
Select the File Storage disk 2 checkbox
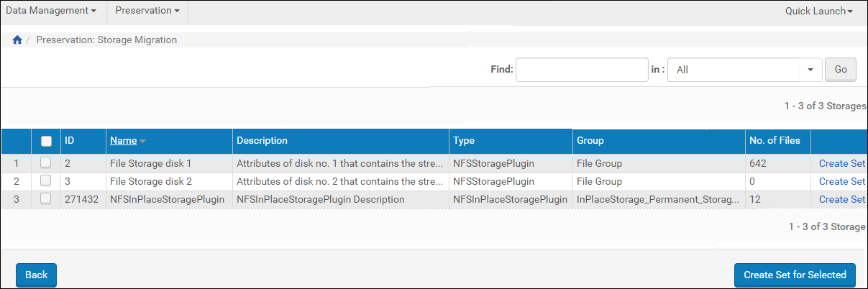click(46, 181)
